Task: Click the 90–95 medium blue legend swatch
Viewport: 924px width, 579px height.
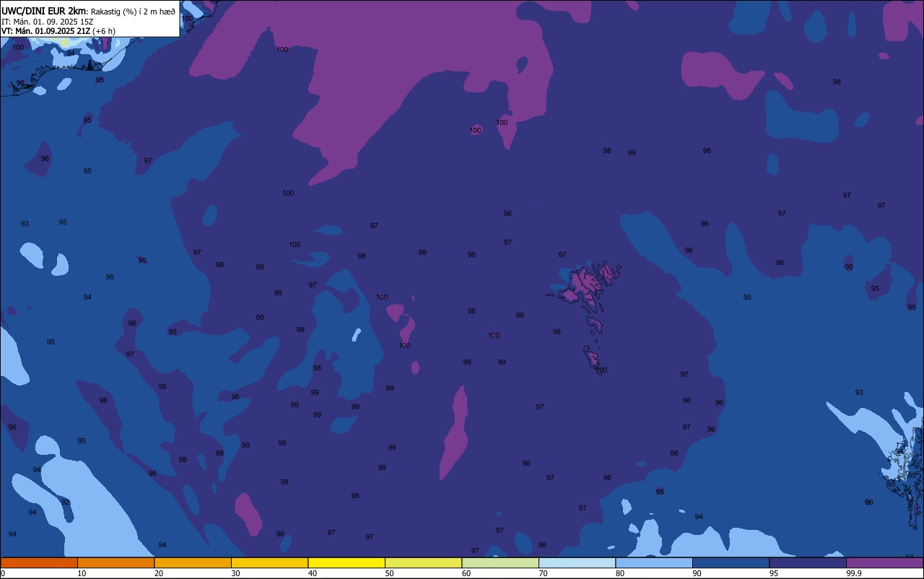Action: coord(731,562)
